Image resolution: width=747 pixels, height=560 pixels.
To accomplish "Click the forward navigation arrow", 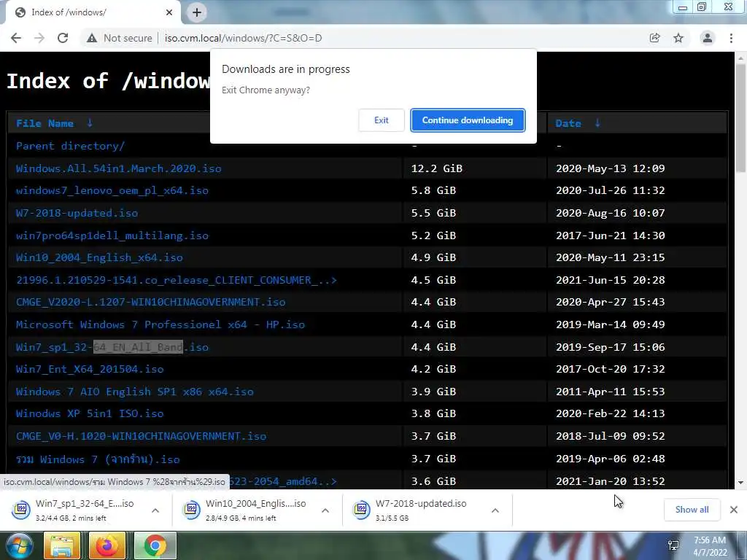I will click(x=39, y=38).
